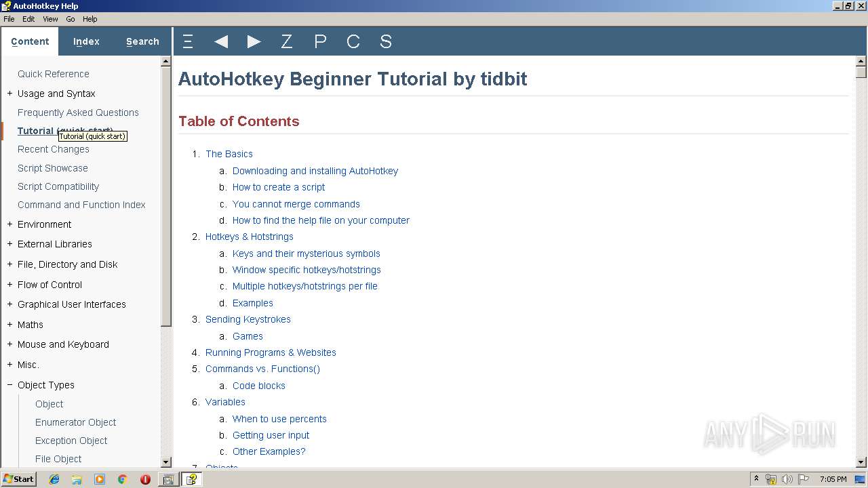Select Command and Function Index item
Screen dimensions: 868x488
(81, 205)
